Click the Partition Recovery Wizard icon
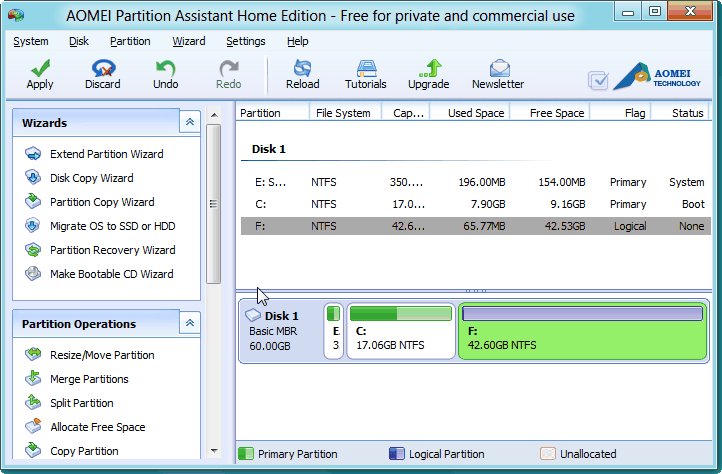The width and height of the screenshot is (722, 474). click(x=33, y=249)
